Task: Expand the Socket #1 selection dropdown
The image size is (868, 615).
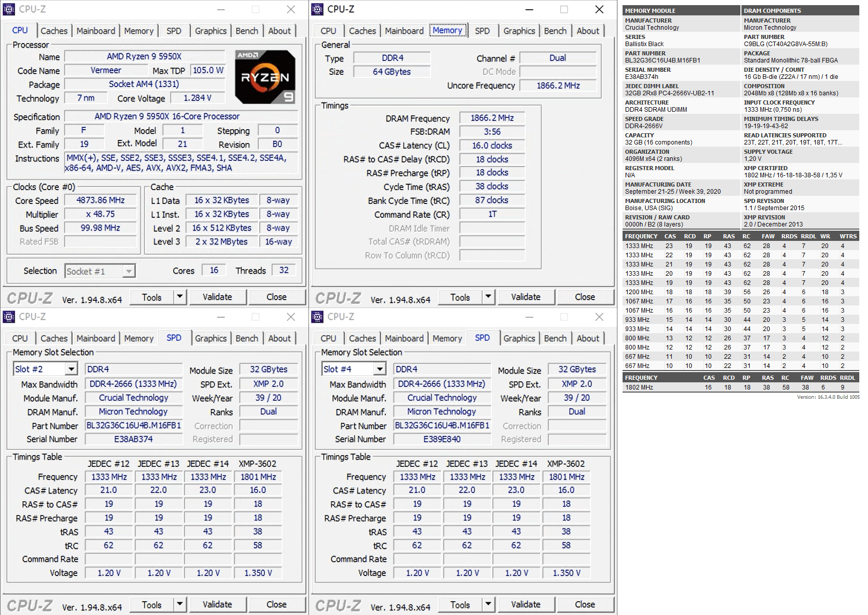Action: (129, 271)
